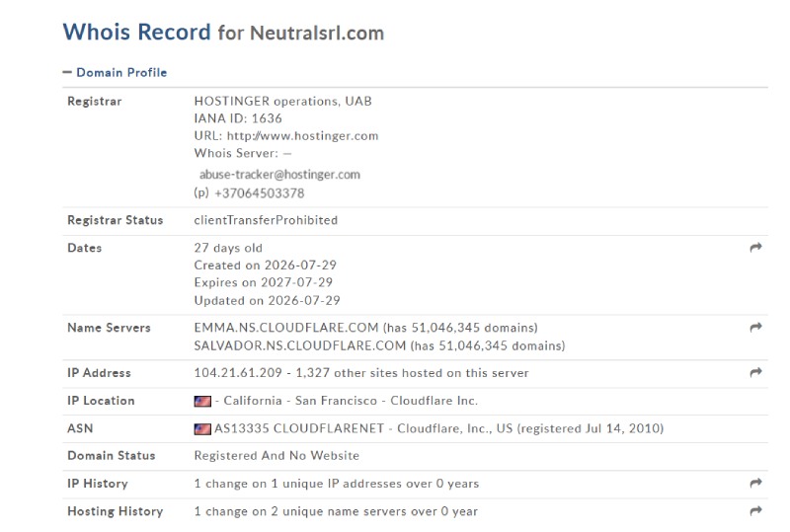Click the IANA ID: 1636 text
790x532 pixels.
pos(238,118)
